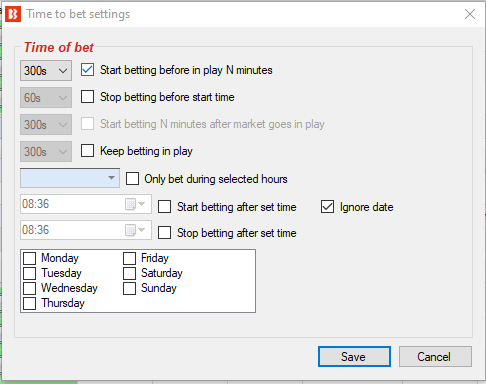This screenshot has height=384, width=486.
Task: Close the Time to bet settings dialog
Action: (x=470, y=14)
